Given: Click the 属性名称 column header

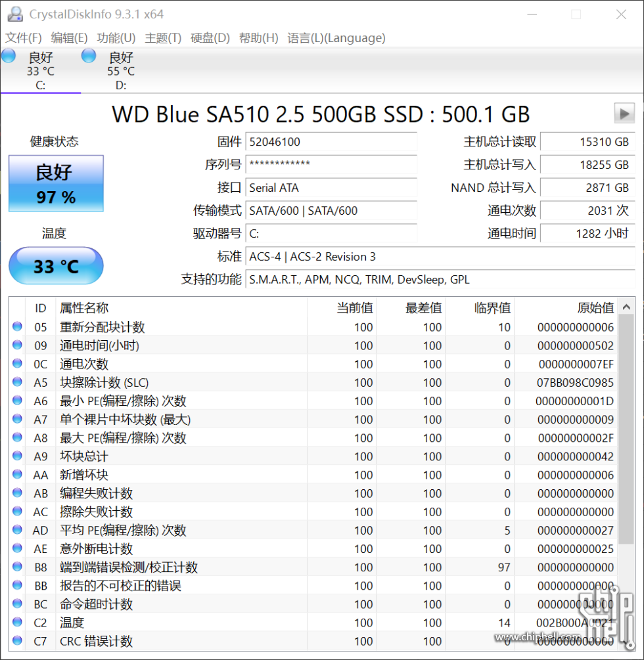Looking at the screenshot, I should pyautogui.click(x=181, y=308).
